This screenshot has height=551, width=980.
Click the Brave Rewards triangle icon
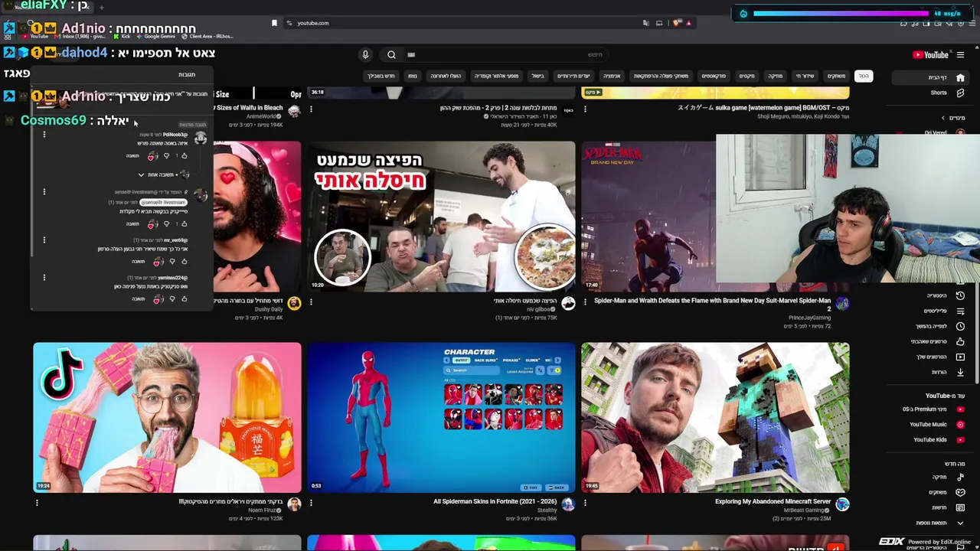pos(688,23)
